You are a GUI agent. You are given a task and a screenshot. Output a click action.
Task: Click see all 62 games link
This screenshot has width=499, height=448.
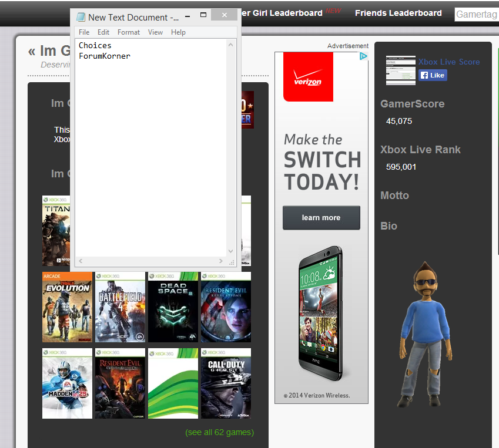220,432
